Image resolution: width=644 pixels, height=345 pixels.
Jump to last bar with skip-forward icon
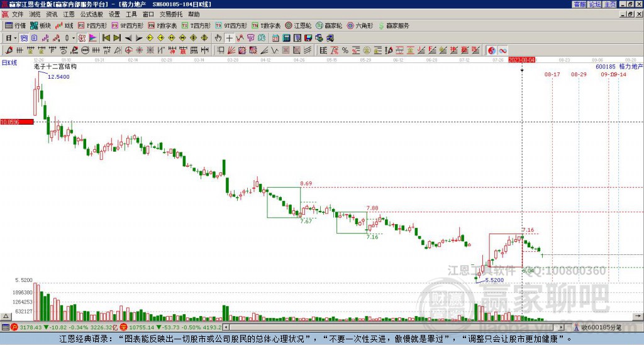coord(117,38)
